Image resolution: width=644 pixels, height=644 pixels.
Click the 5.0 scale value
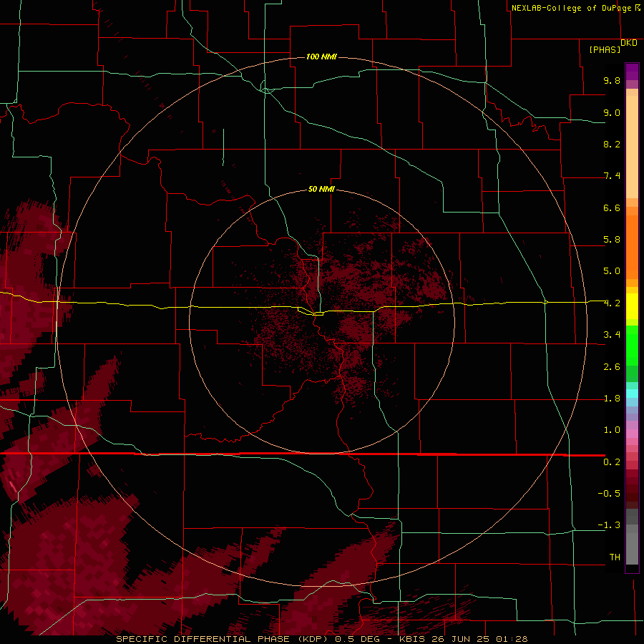pyautogui.click(x=612, y=271)
